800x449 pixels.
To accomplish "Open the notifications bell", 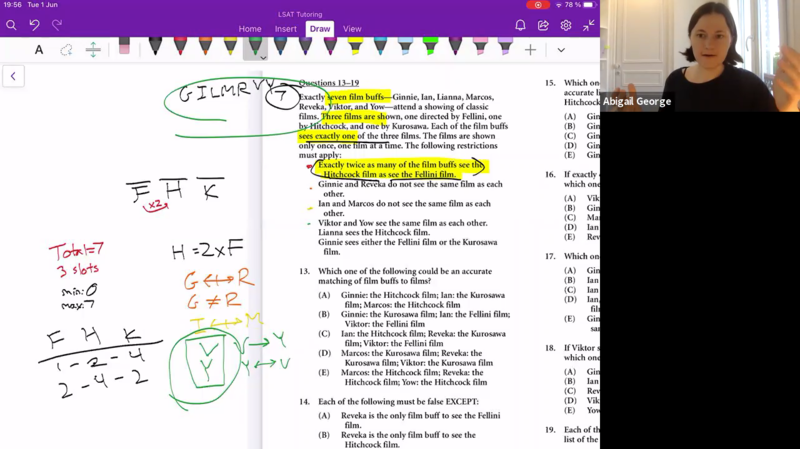I will [520, 25].
